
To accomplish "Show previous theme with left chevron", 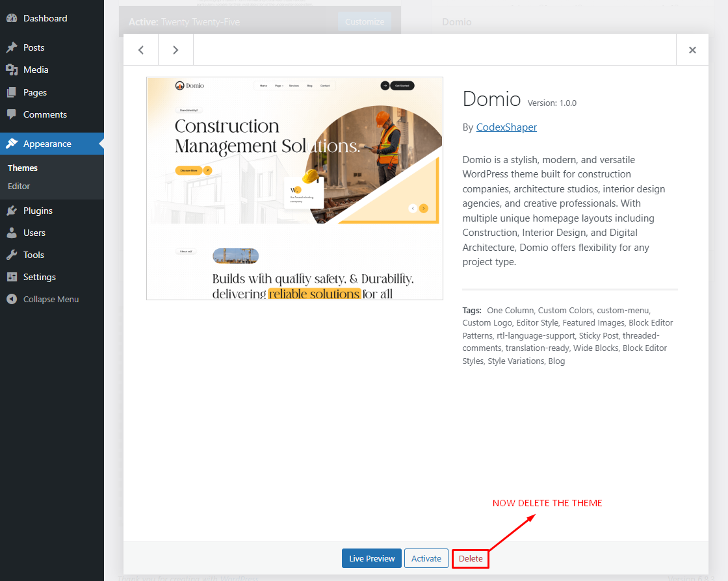I will tap(141, 50).
